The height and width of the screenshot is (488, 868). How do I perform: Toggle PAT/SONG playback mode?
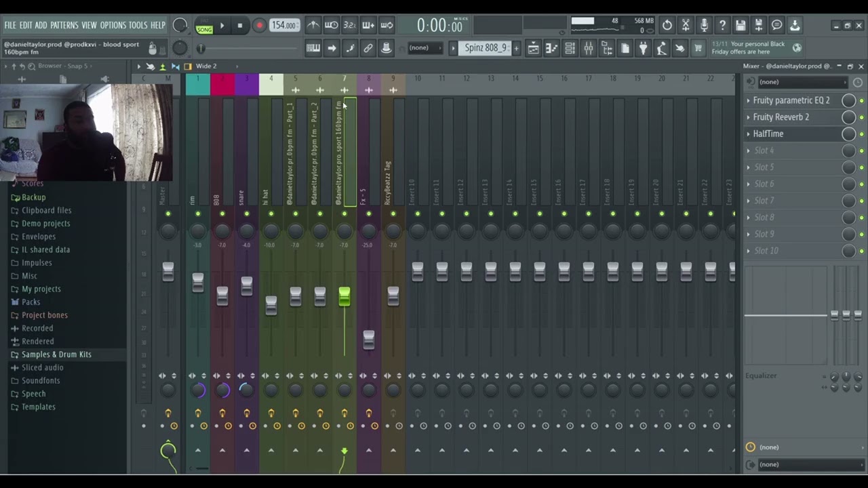pos(204,26)
